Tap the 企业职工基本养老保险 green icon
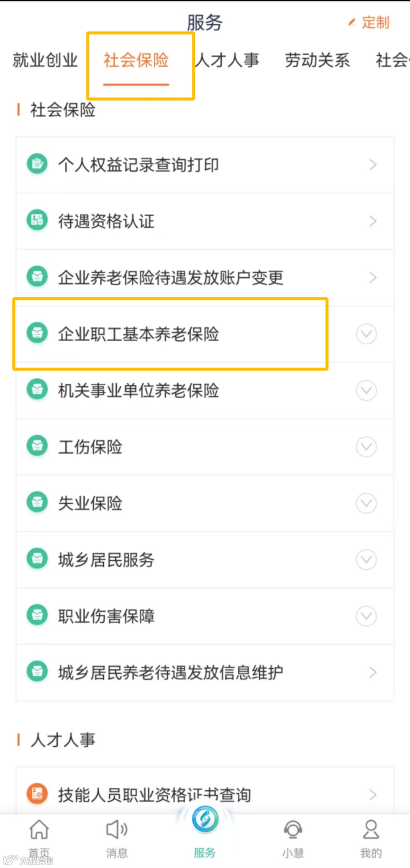 pyautogui.click(x=37, y=333)
